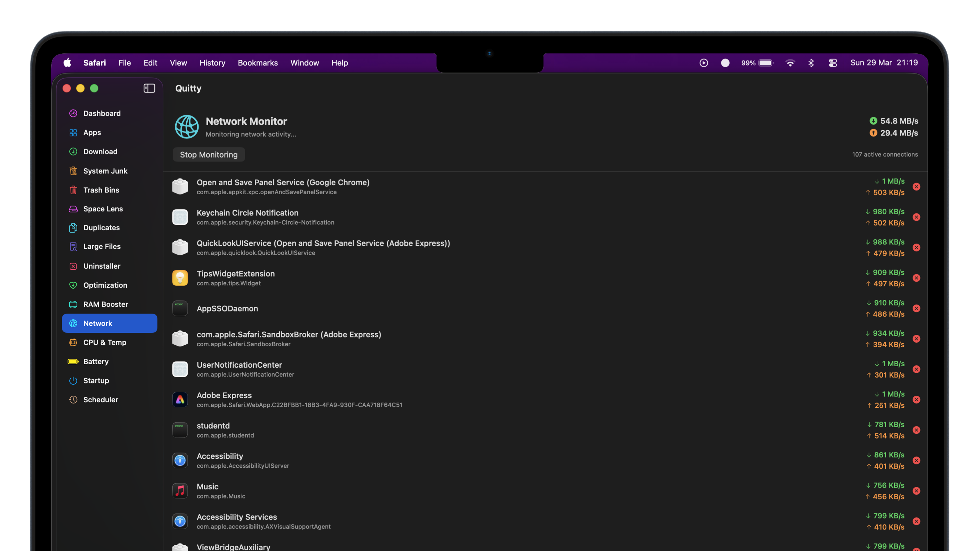Open the Trash Bins tool
This screenshot has height=551, width=980.
point(101,190)
